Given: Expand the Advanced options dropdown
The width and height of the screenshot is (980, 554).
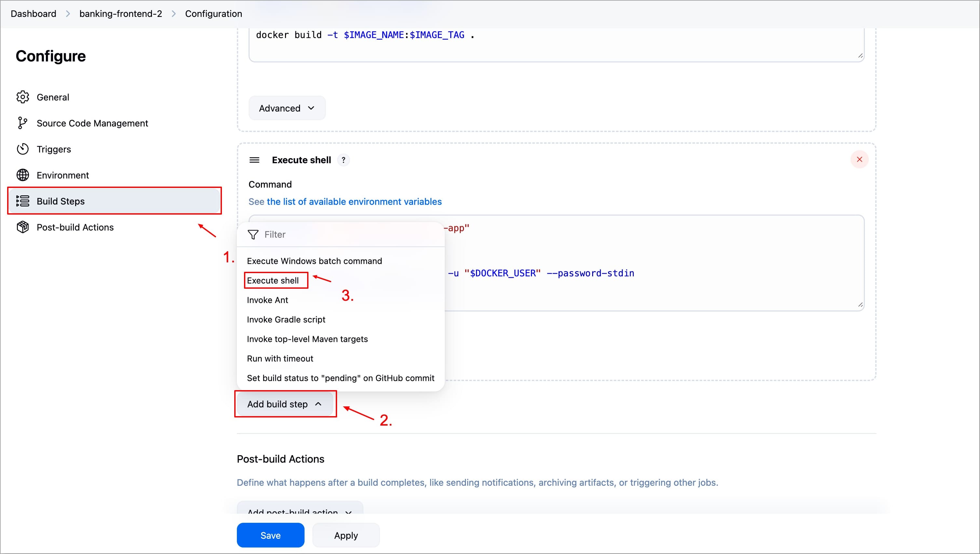Looking at the screenshot, I should point(287,108).
